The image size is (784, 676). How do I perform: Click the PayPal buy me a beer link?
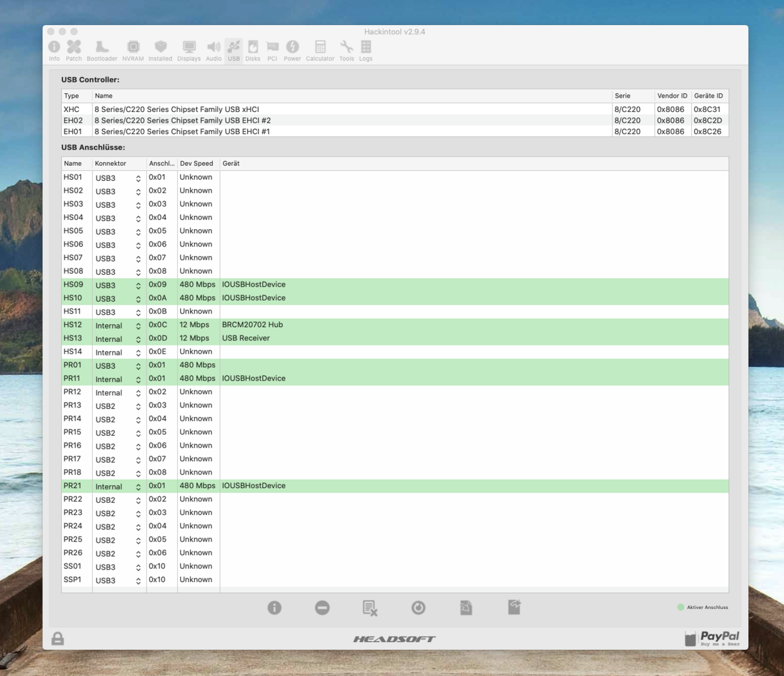pos(713,638)
